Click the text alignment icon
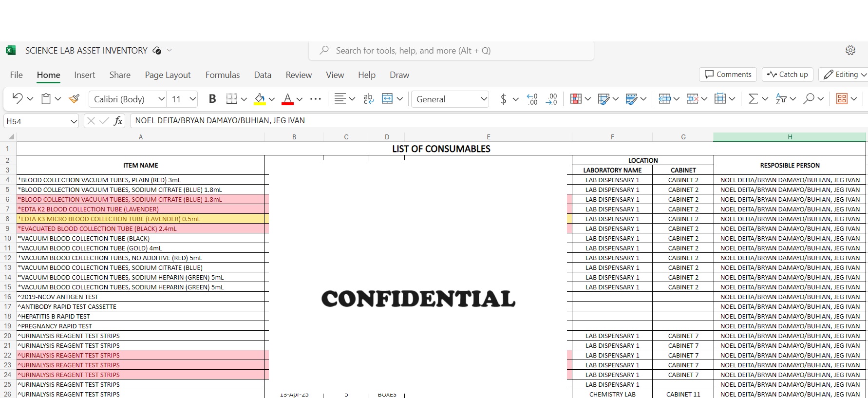 click(x=340, y=99)
